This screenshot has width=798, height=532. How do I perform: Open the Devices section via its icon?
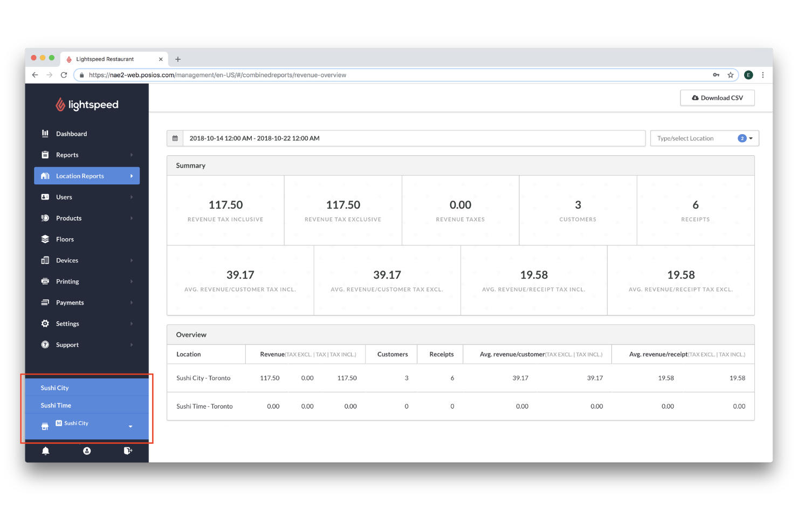click(46, 260)
